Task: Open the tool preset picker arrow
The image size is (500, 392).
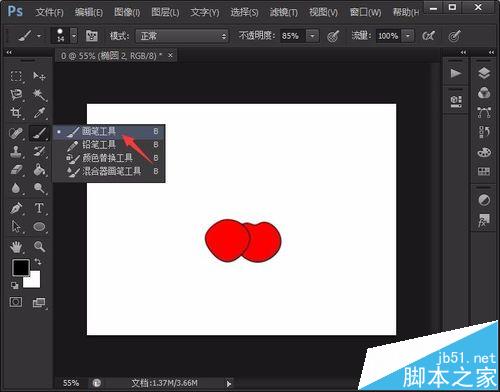Action: pyautogui.click(x=40, y=36)
